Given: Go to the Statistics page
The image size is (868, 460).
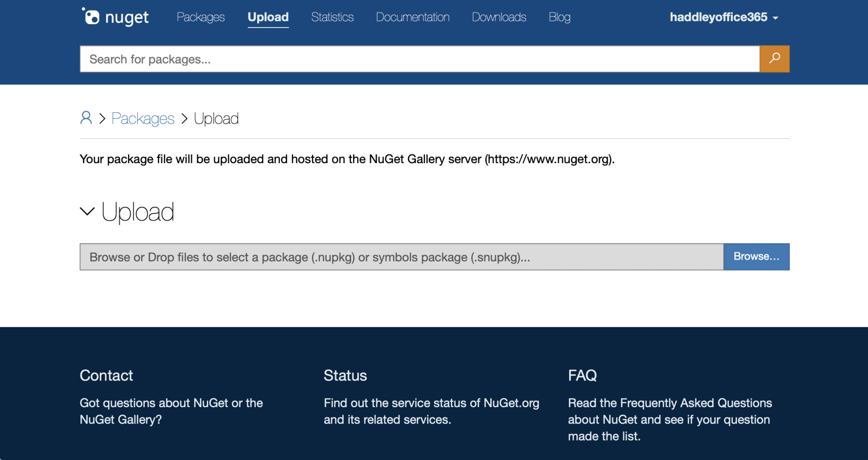Looking at the screenshot, I should [x=332, y=17].
